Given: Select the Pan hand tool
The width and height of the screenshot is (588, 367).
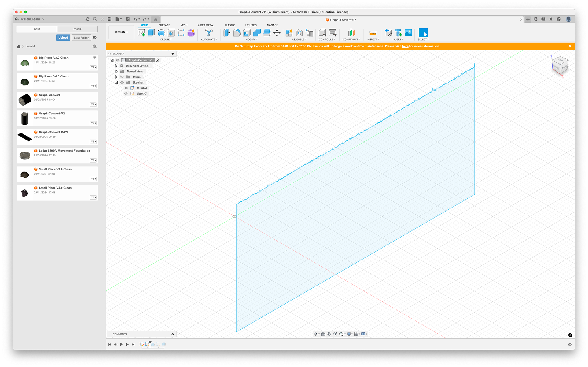Looking at the screenshot, I should click(x=329, y=334).
